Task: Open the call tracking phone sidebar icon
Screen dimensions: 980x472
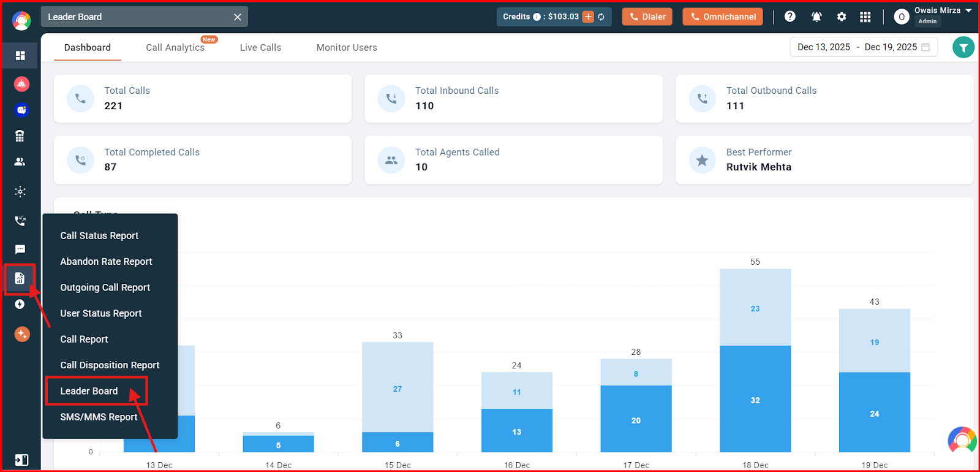Action: pos(20,221)
